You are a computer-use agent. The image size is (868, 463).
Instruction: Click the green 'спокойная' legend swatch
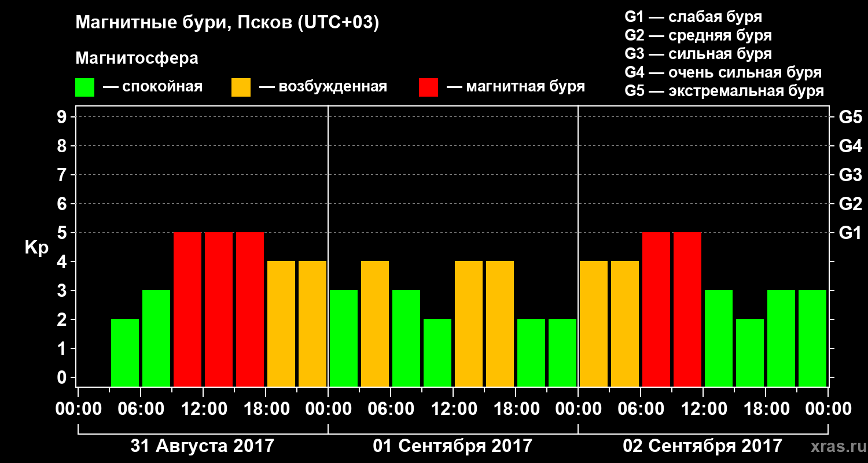coord(84,87)
